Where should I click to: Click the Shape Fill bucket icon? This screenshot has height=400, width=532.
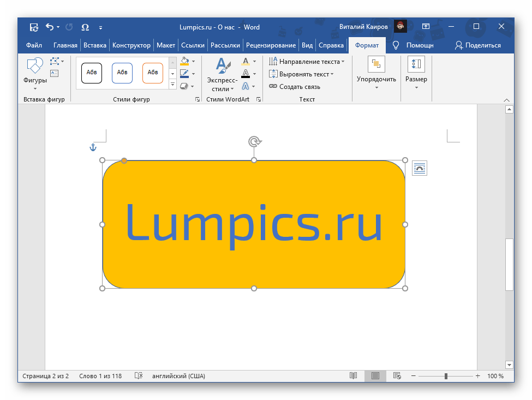pyautogui.click(x=184, y=61)
